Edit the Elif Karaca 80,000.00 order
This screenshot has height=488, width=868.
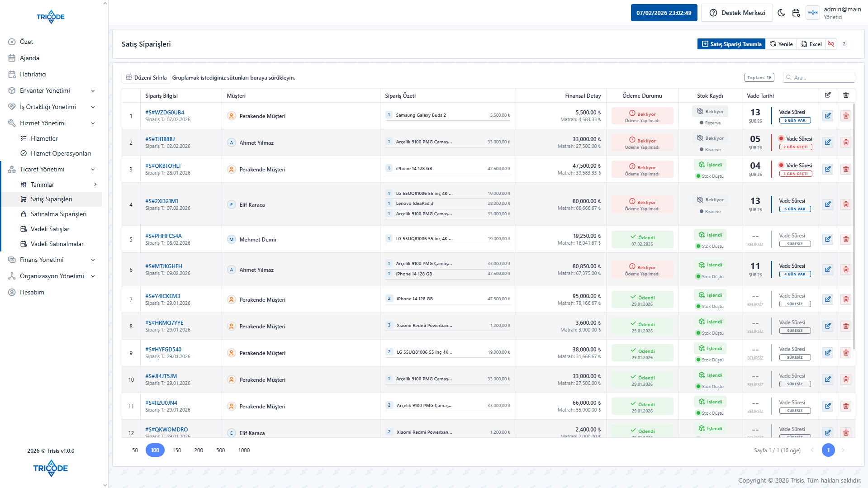pyautogui.click(x=827, y=204)
